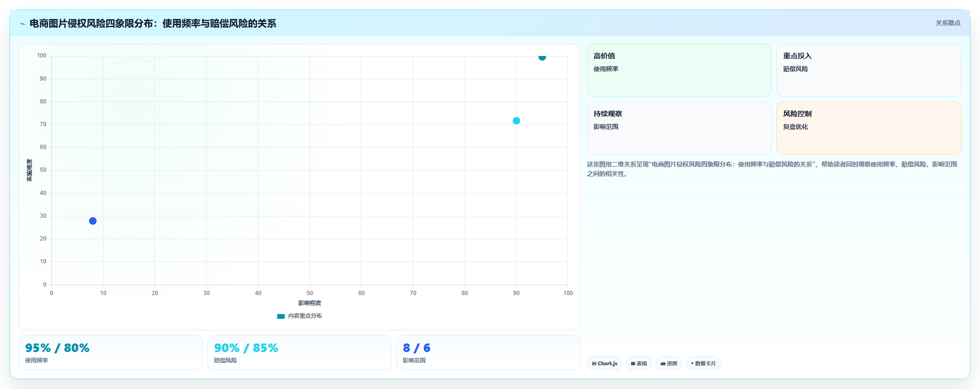Click the 进度 tag chip
The width and height of the screenshot is (980, 389).
coord(669,363)
